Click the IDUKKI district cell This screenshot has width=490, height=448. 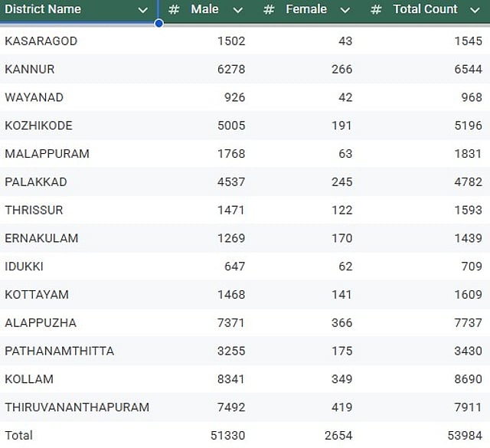[x=24, y=267]
